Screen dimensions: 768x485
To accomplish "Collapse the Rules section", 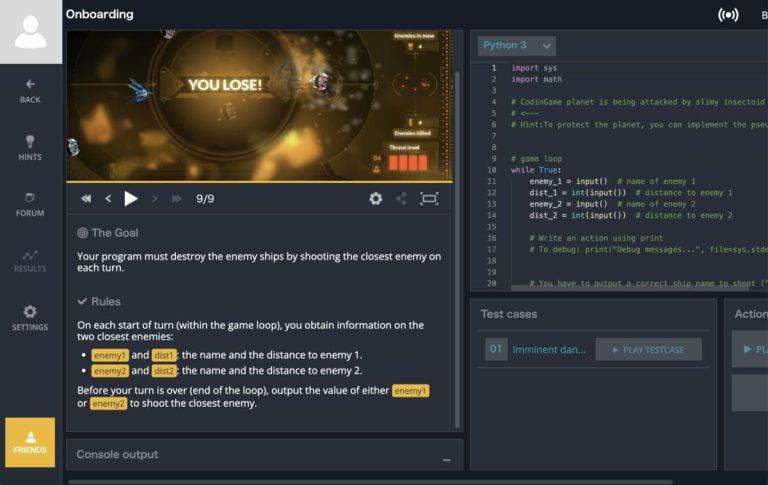I will pyautogui.click(x=99, y=301).
